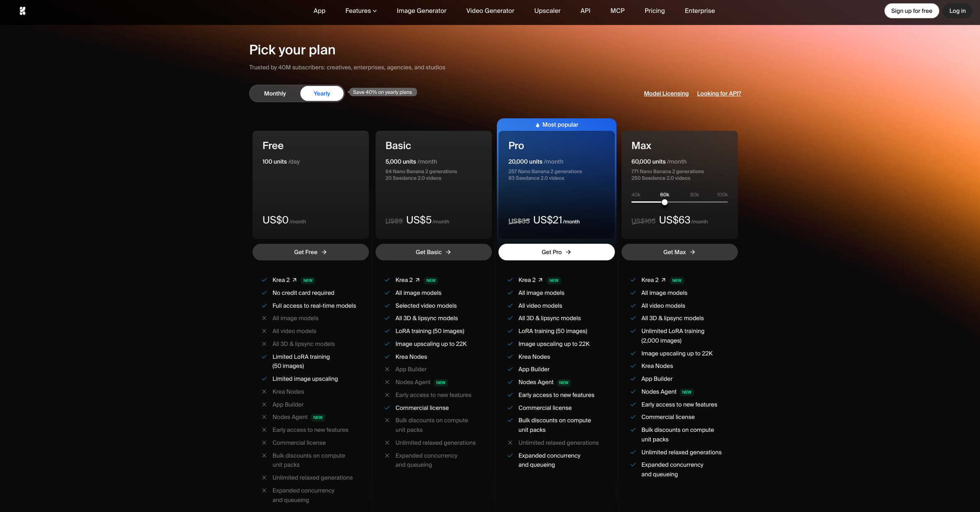Click the Max plan units slider handle
This screenshot has width=980, height=512.
pyautogui.click(x=665, y=202)
